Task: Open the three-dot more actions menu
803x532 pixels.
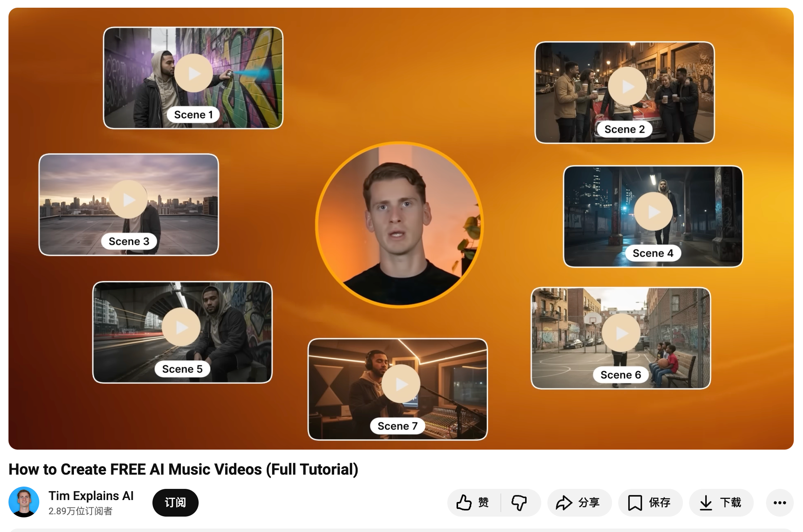Action: pos(780,503)
